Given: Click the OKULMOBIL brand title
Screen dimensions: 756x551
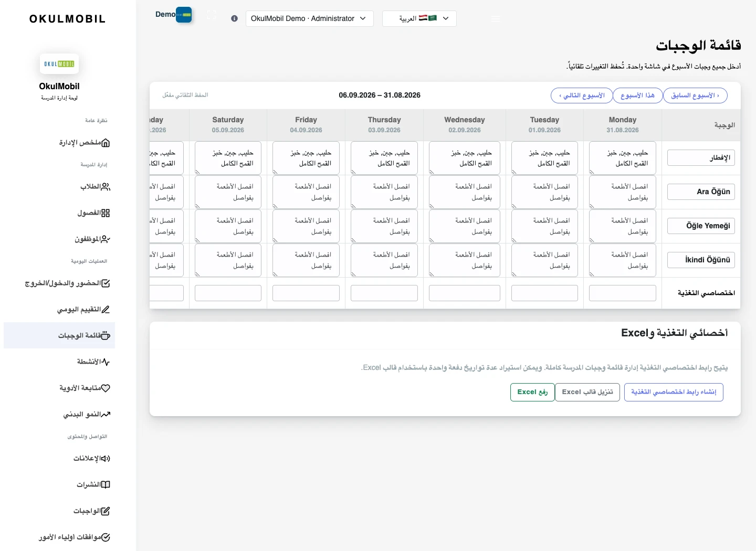Looking at the screenshot, I should [68, 19].
